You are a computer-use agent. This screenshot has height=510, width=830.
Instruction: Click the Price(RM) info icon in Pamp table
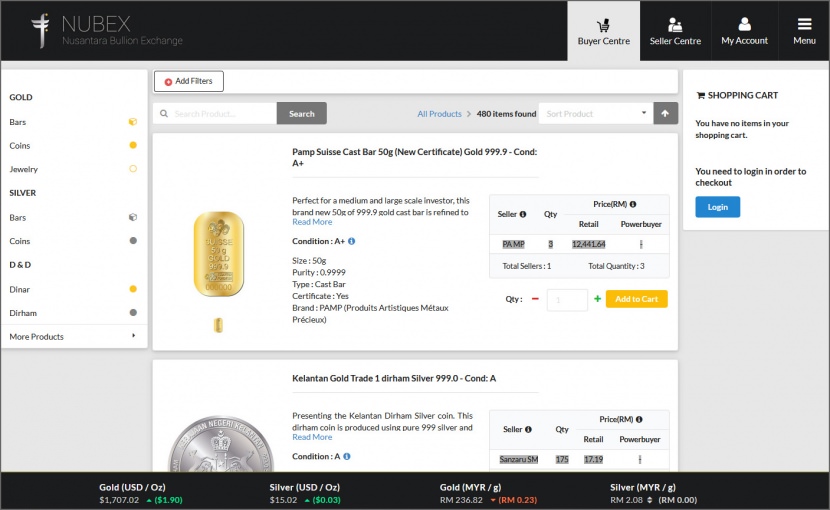(x=633, y=204)
